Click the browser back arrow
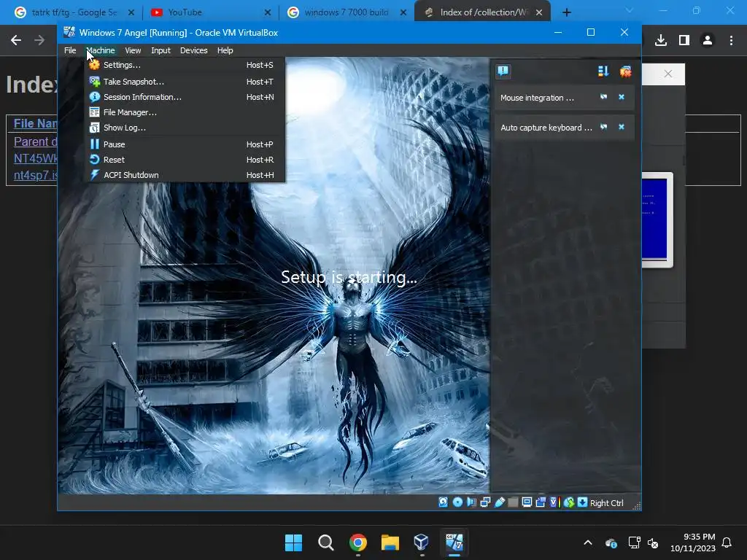747x560 pixels. click(x=16, y=41)
